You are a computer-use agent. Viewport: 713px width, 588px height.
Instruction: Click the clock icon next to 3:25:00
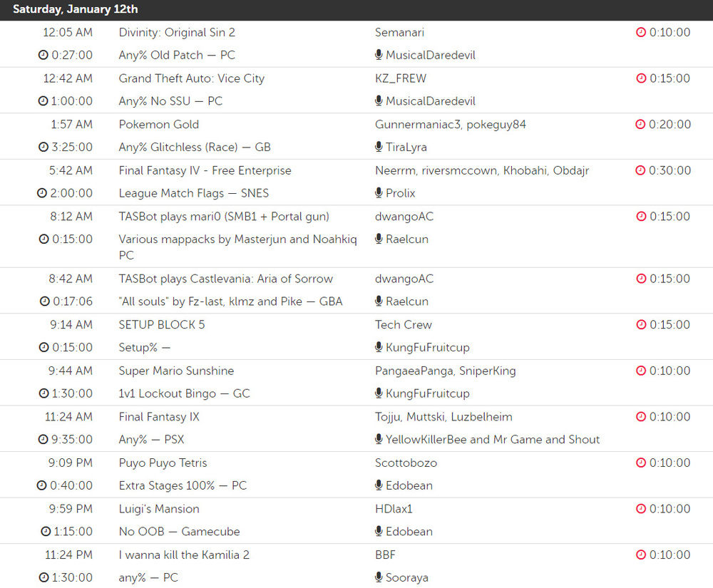pyautogui.click(x=43, y=148)
